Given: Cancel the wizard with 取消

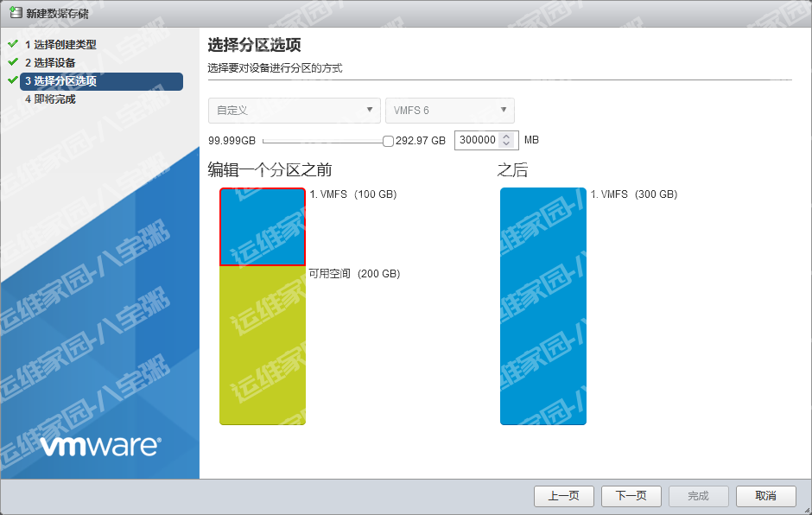Looking at the screenshot, I should 765,496.
